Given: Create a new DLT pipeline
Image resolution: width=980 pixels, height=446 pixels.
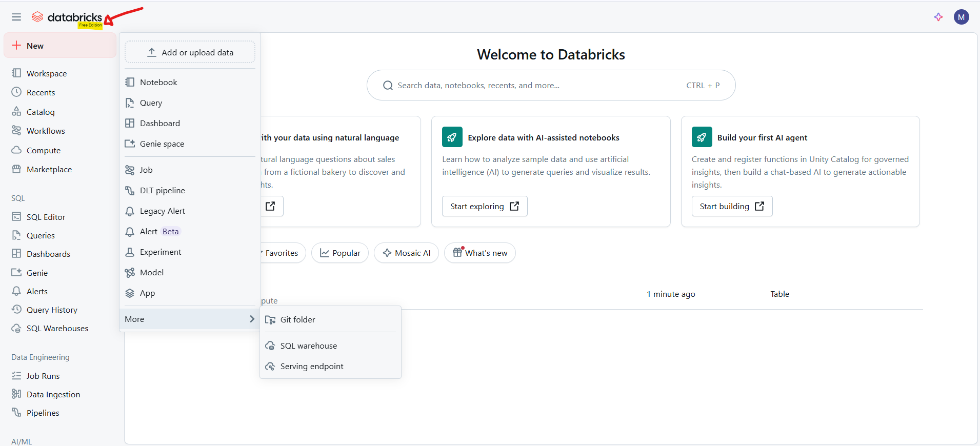Looking at the screenshot, I should pyautogui.click(x=190, y=190).
